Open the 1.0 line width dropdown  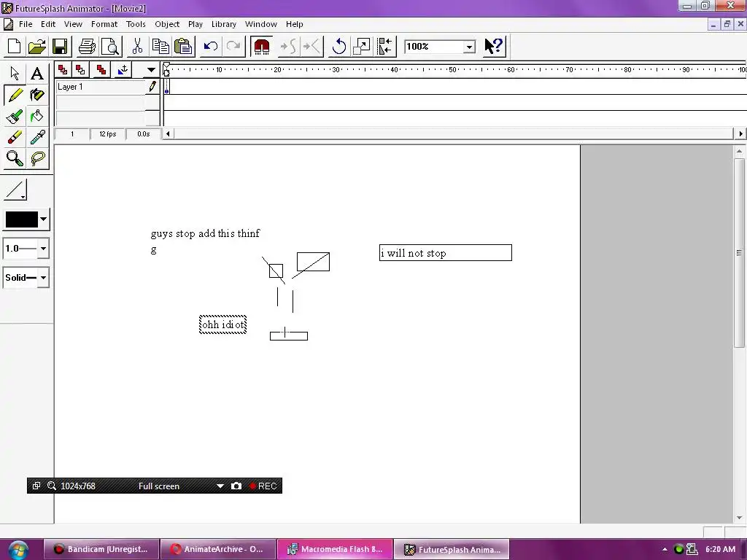(x=43, y=249)
